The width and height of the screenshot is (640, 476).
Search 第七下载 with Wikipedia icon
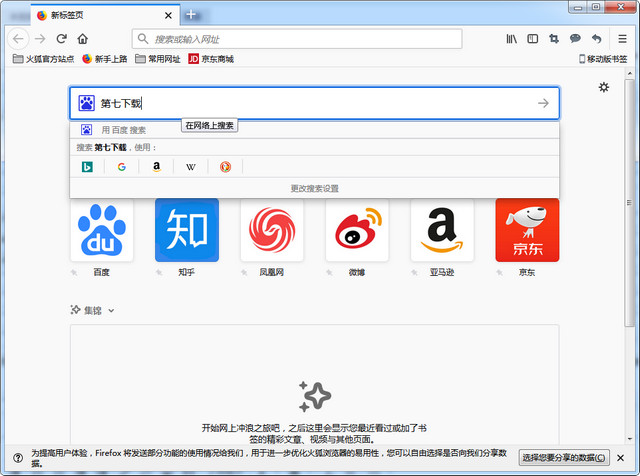(x=191, y=167)
